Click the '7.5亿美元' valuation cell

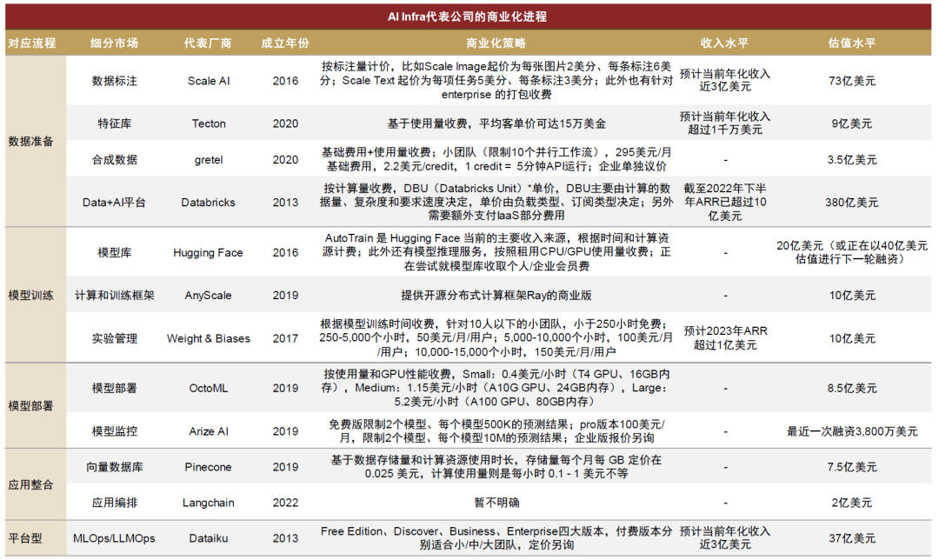click(851, 467)
